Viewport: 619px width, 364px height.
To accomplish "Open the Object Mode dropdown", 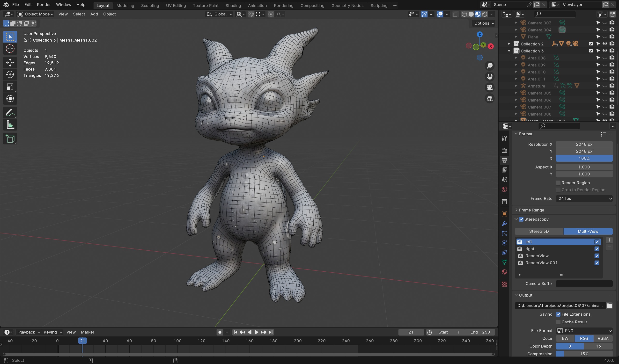I will pos(35,14).
